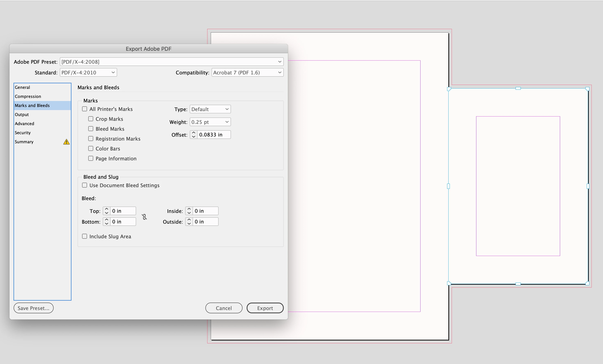Click the Summary warning triangle icon

[66, 142]
